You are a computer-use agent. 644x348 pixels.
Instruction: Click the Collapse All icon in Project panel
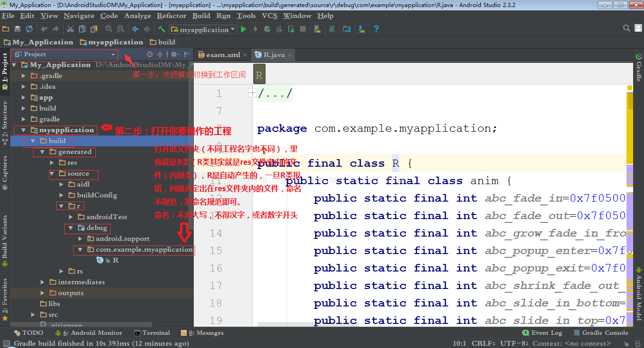[x=160, y=54]
